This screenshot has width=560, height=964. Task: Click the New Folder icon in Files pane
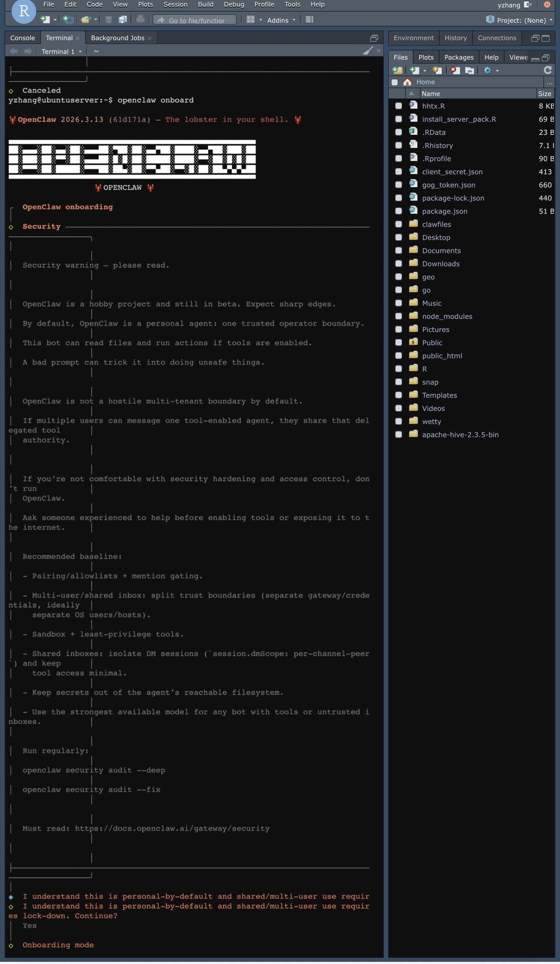(x=397, y=70)
